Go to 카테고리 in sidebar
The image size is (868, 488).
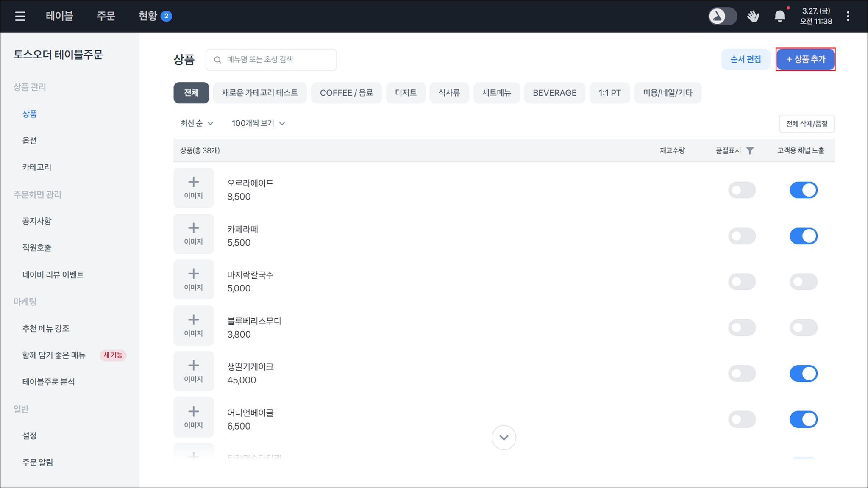tap(37, 167)
